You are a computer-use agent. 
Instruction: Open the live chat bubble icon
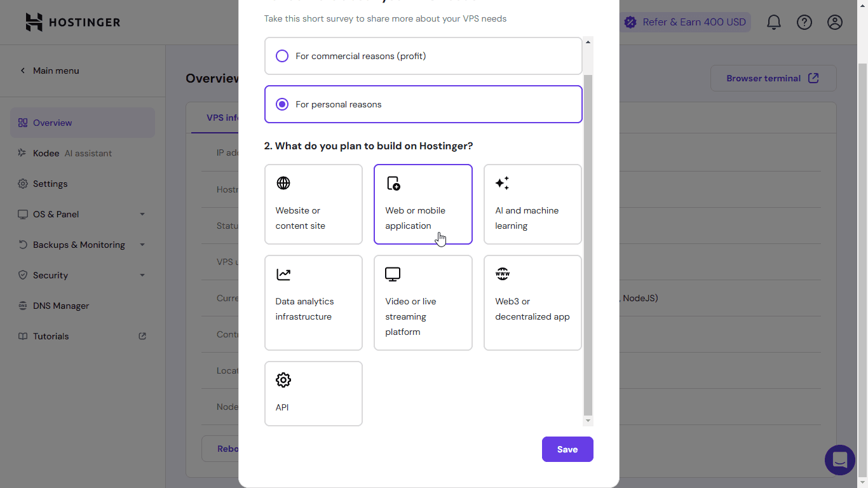pos(839,459)
